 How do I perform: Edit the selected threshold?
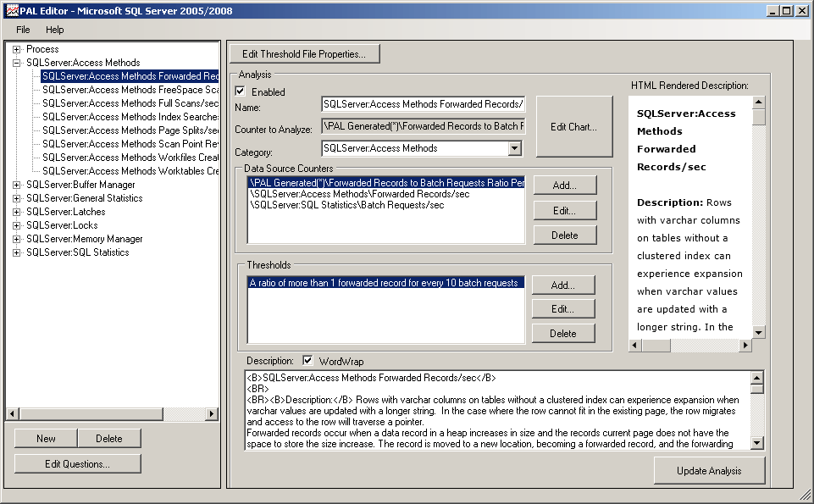[563, 309]
